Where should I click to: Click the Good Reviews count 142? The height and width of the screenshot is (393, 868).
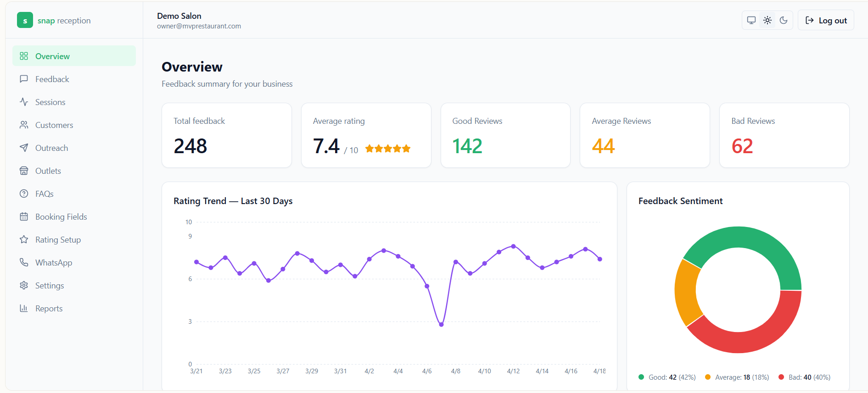click(467, 146)
